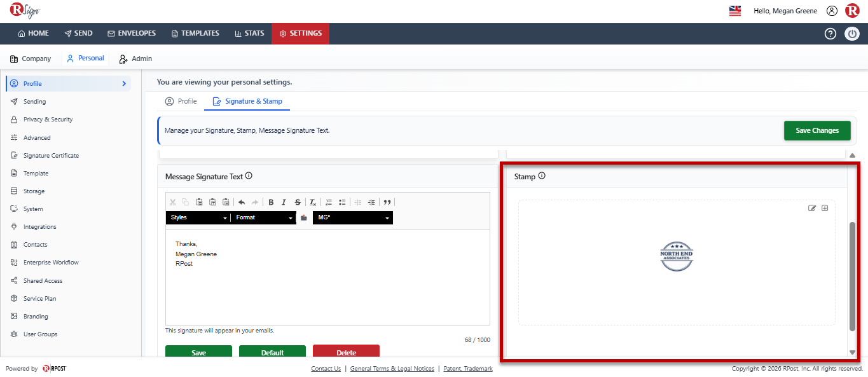Click the green Save button under editor
The width and height of the screenshot is (868, 377).
[x=198, y=352]
